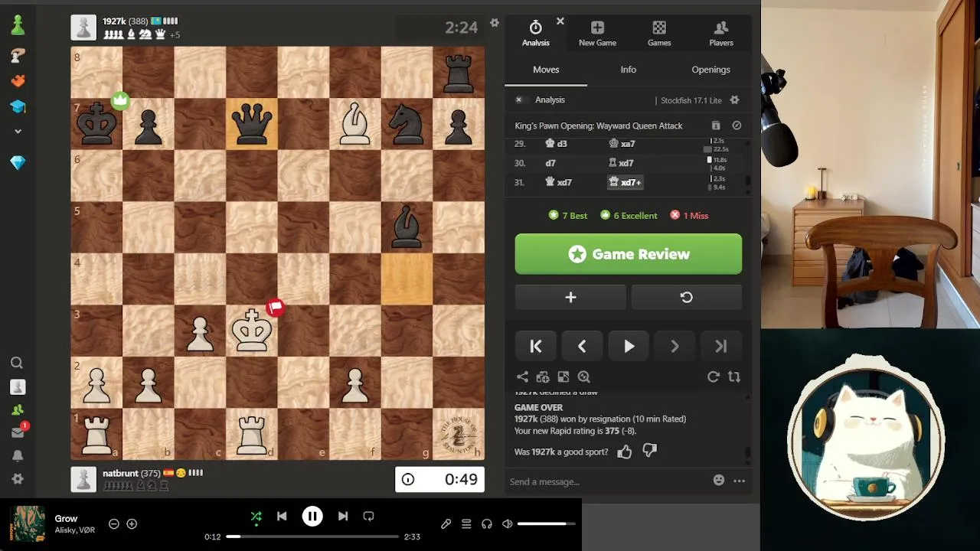Skip to previous track
The width and height of the screenshot is (980, 551).
click(282, 517)
